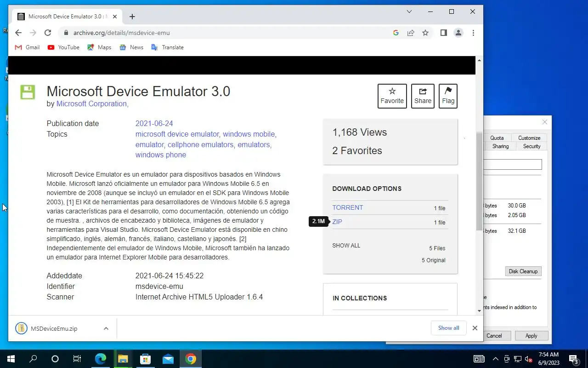Open the Translate bookmark

(x=167, y=47)
